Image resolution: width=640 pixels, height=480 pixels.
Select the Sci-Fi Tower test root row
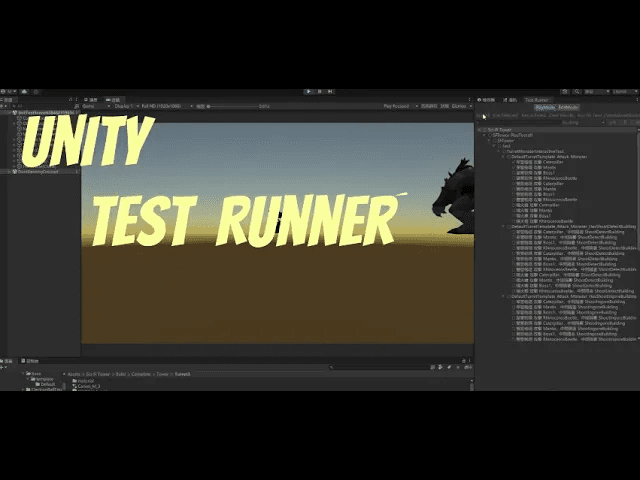(556, 130)
